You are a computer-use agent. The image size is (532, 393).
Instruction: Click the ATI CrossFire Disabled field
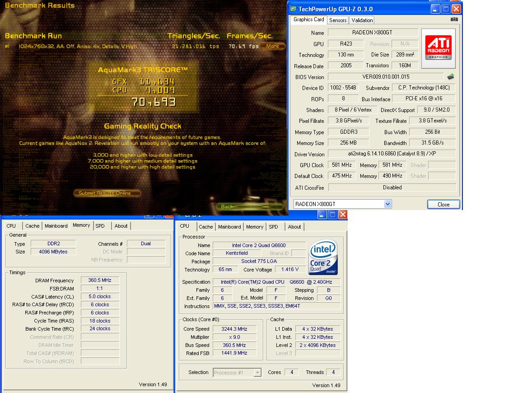pos(392,187)
